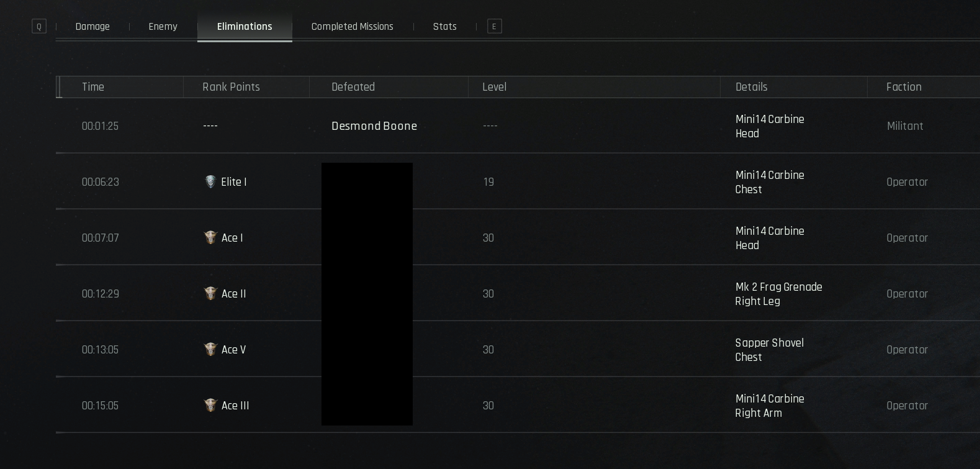The image size is (980, 469).
Task: Click the Ace III rank badge icon
Action: pyautogui.click(x=210, y=406)
